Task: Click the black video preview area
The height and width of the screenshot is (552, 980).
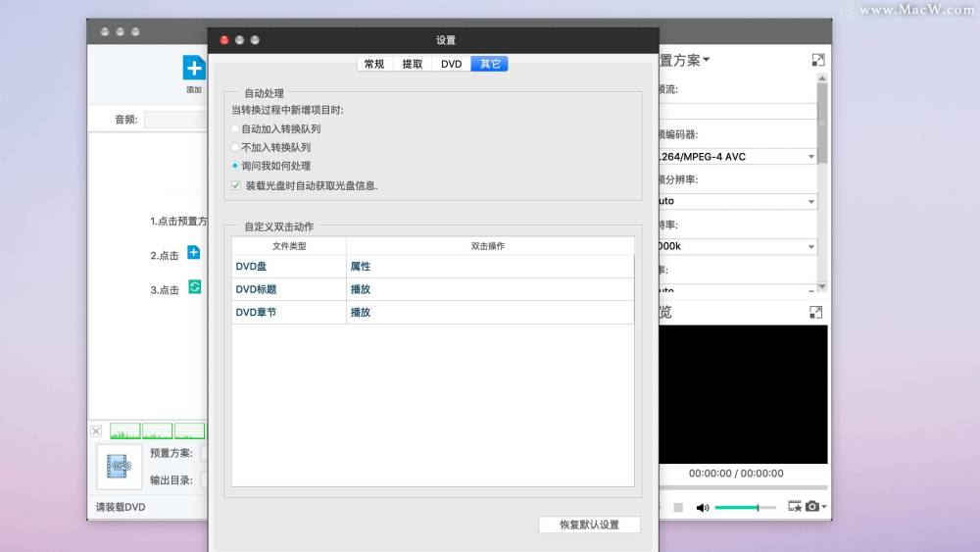Action: [744, 394]
